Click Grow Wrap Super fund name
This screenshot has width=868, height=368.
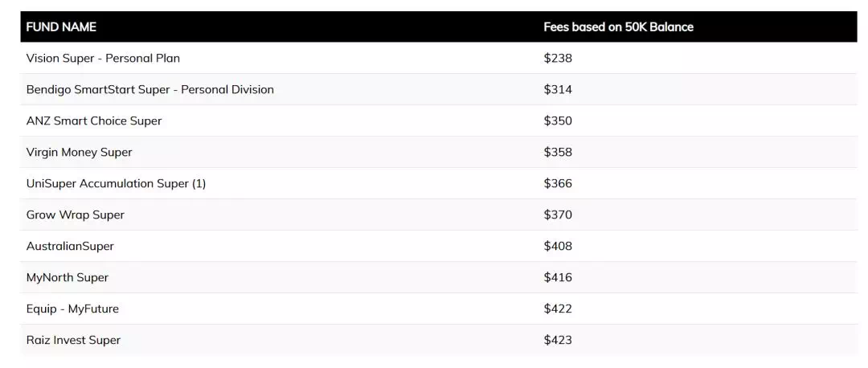point(76,215)
